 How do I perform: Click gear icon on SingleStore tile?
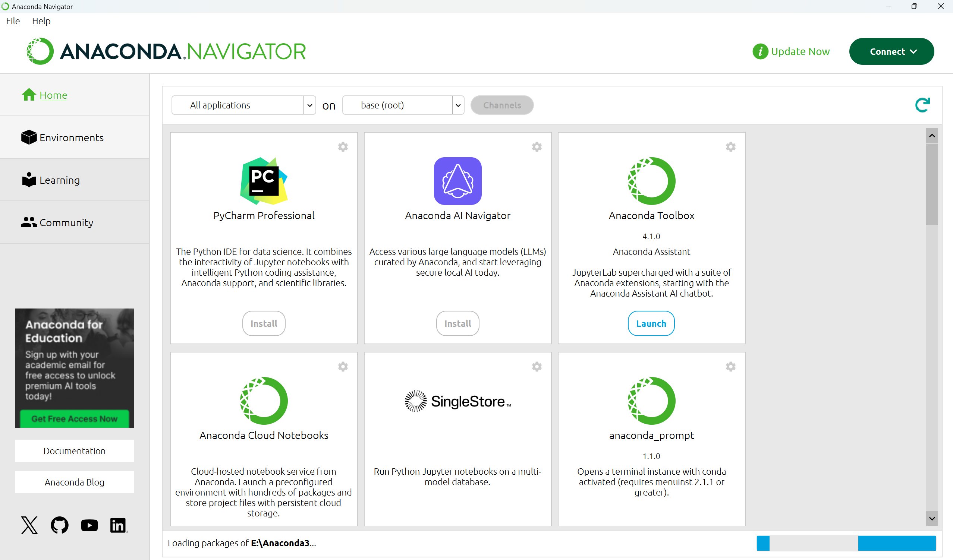537,367
